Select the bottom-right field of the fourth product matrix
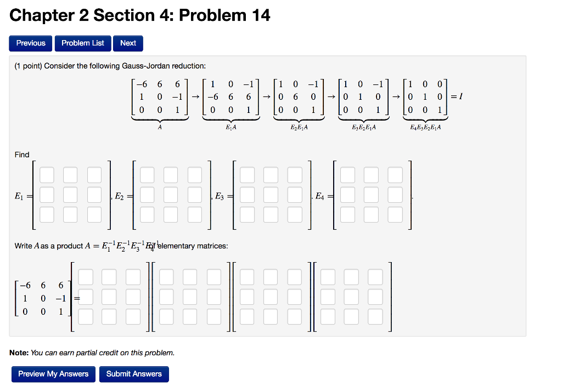 375,317
